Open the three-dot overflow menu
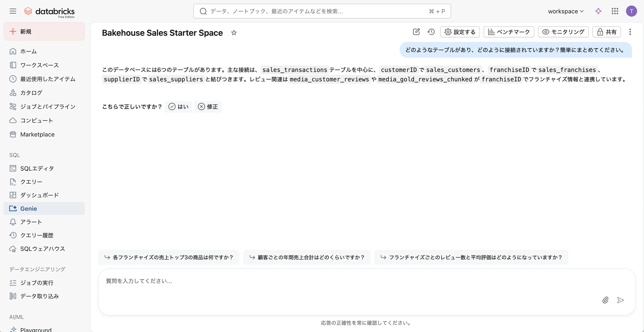The image size is (644, 332). pyautogui.click(x=630, y=32)
